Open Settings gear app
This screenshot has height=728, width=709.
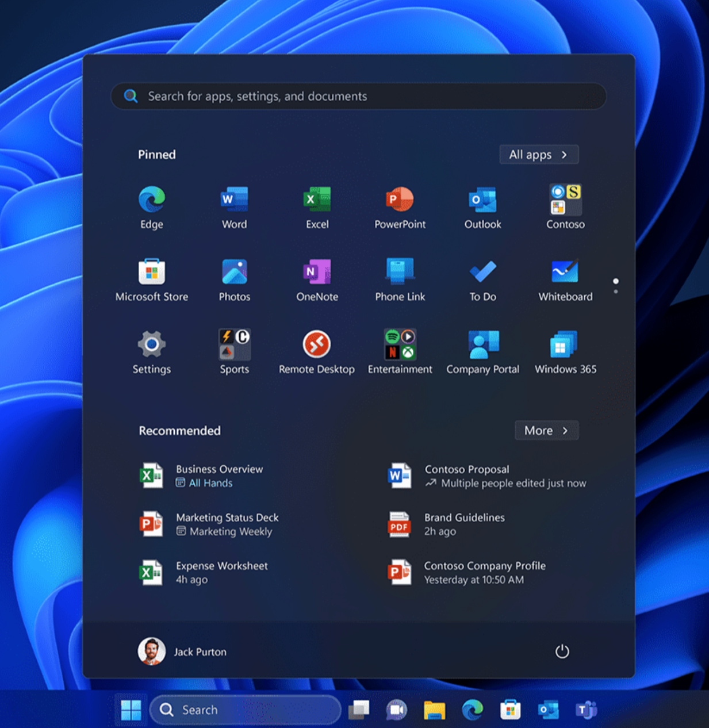(152, 352)
